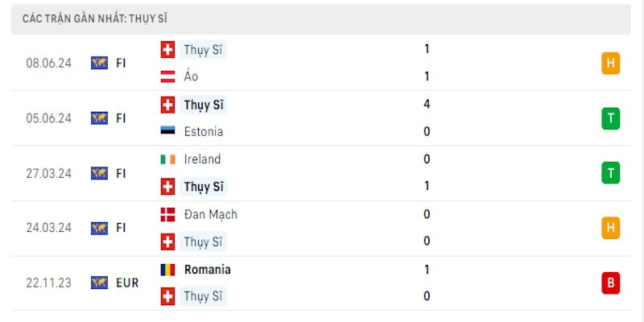Click the Estonia flag icon
This screenshot has height=322, width=644.
coord(167,131)
